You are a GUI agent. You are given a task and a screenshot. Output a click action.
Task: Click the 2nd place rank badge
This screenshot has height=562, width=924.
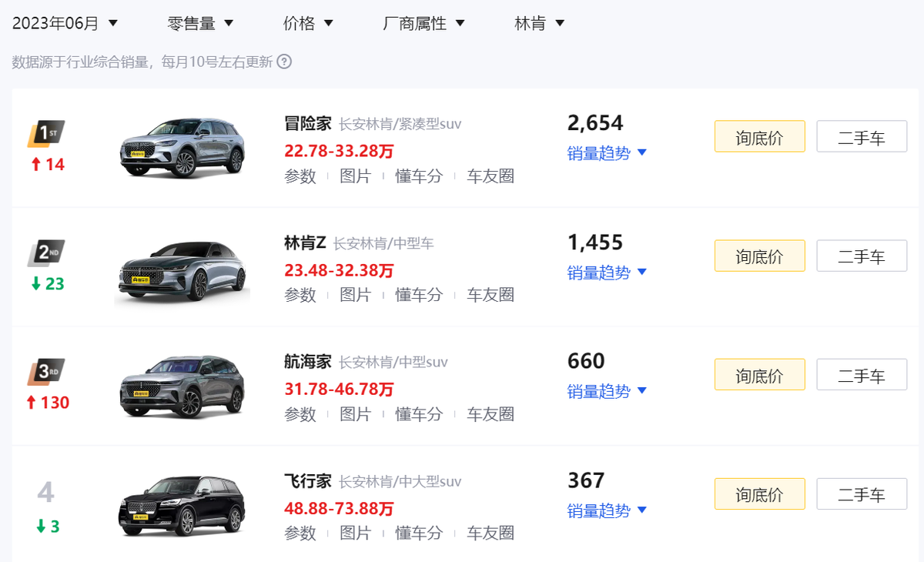pyautogui.click(x=46, y=253)
